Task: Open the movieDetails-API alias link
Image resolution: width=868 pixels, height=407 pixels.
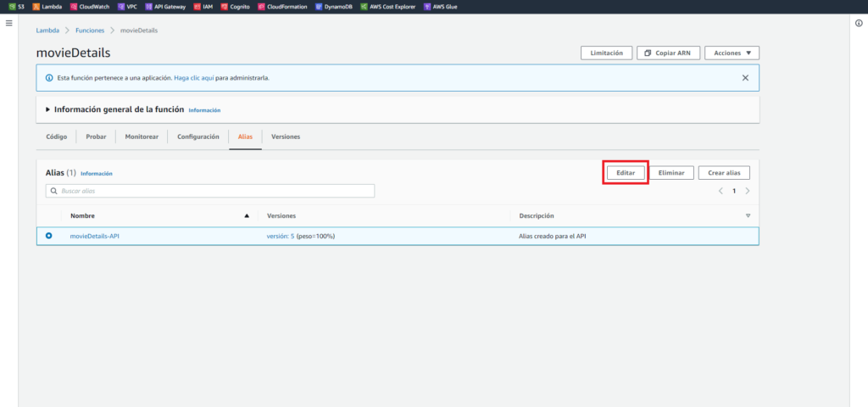Action: click(94, 236)
